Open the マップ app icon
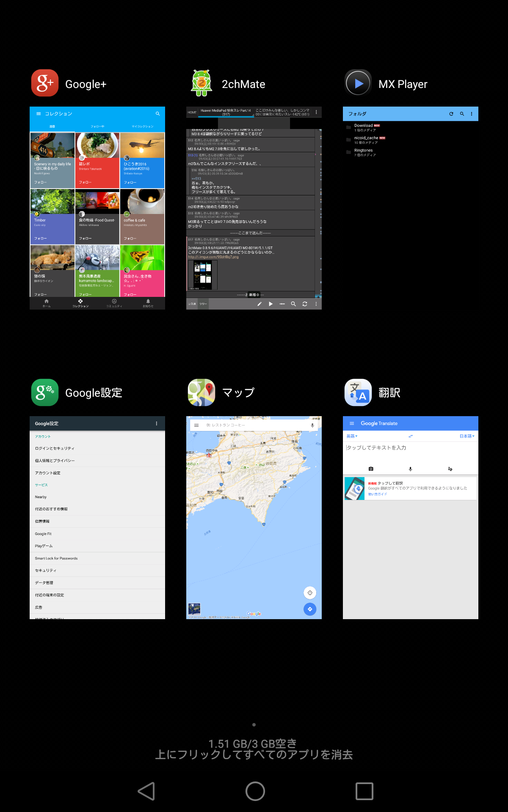 pos(202,392)
